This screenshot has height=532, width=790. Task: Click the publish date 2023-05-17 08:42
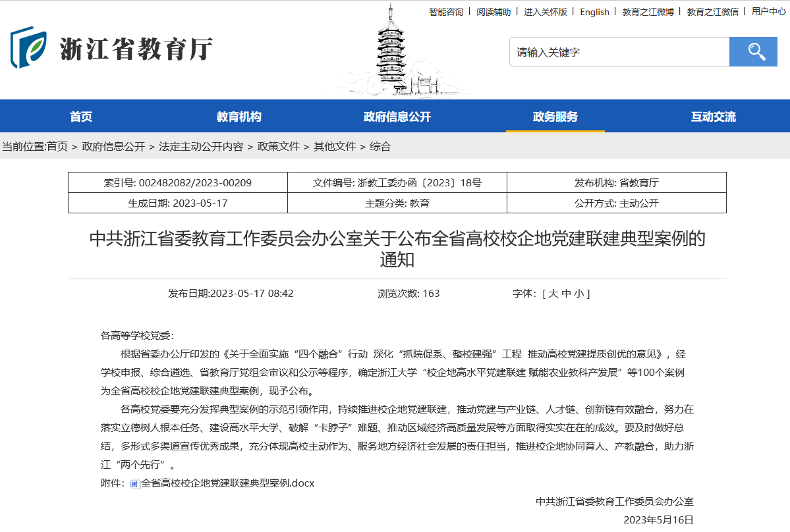pyautogui.click(x=231, y=294)
